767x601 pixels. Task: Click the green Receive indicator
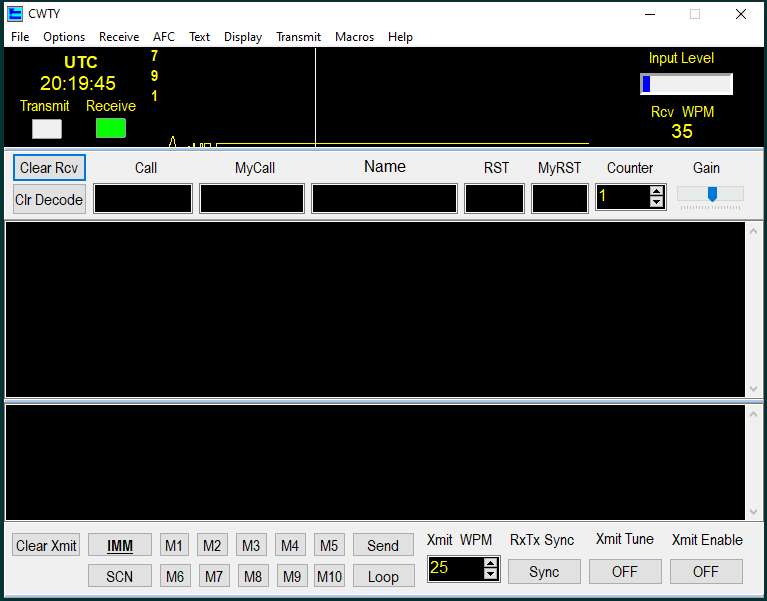(x=111, y=128)
